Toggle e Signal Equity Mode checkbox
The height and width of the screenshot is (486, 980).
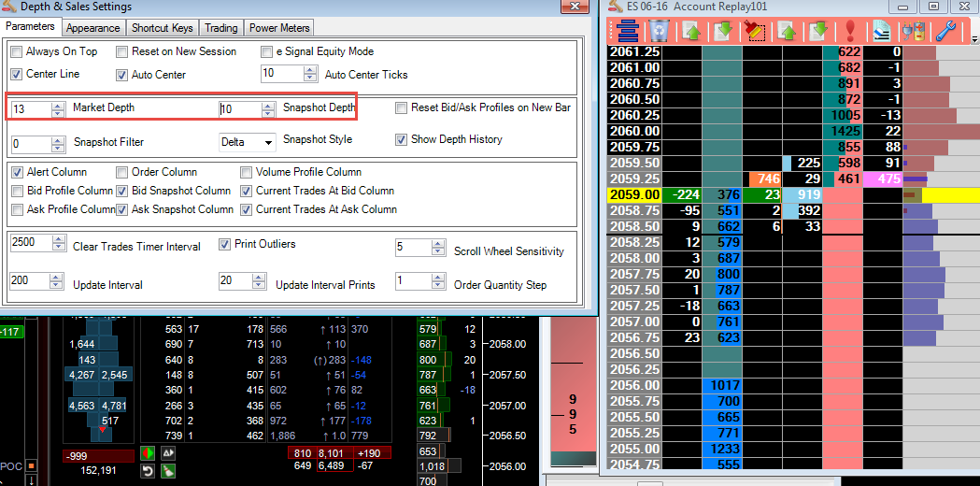click(267, 51)
